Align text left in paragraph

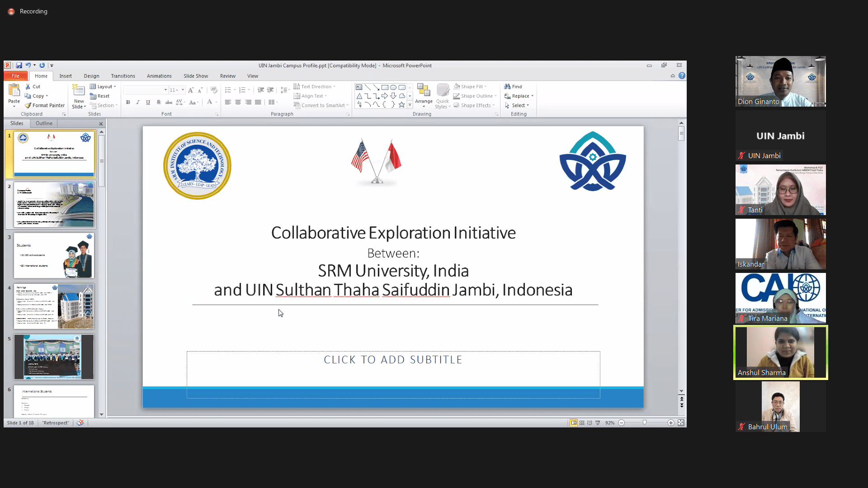[228, 103]
